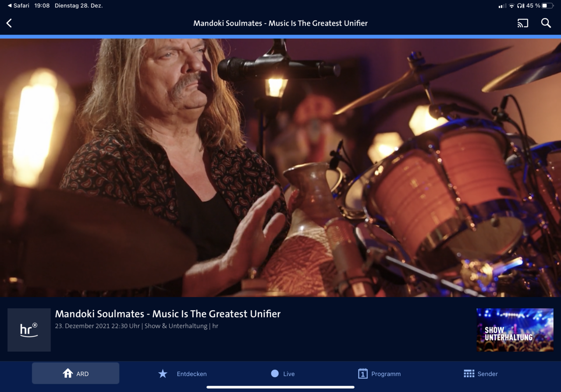The height and width of the screenshot is (392, 561).
Task: Tap the video player showing the percussionist
Action: pyautogui.click(x=280, y=168)
